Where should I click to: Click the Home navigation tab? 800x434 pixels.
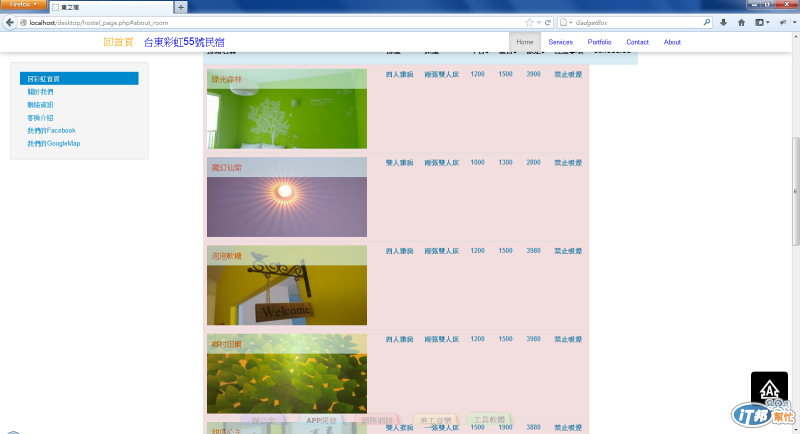[524, 42]
